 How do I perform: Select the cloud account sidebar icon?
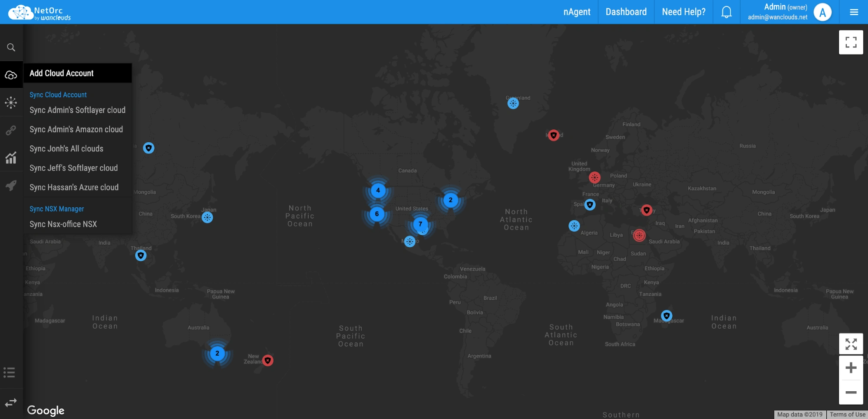11,75
